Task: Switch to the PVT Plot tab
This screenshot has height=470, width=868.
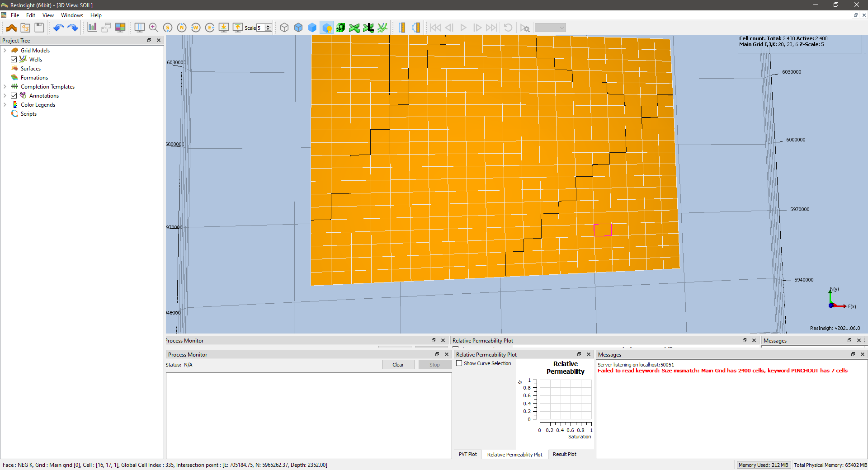Action: (x=467, y=454)
